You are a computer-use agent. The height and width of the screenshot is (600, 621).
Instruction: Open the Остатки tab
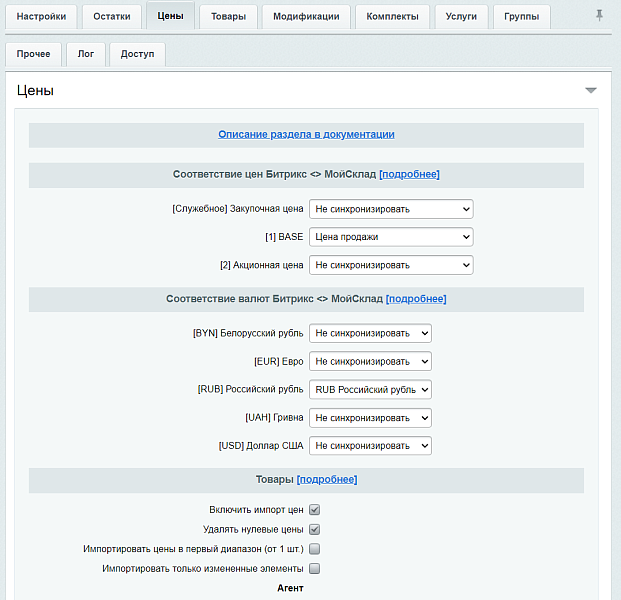(x=112, y=16)
